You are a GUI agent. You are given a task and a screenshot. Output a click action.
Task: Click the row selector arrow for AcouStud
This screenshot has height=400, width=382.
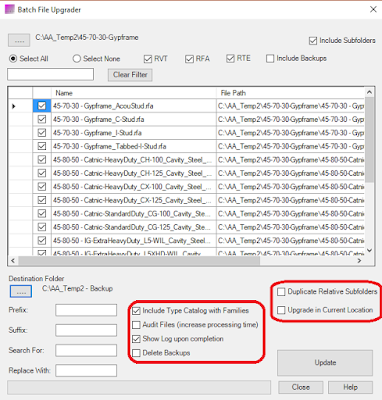coord(14,106)
